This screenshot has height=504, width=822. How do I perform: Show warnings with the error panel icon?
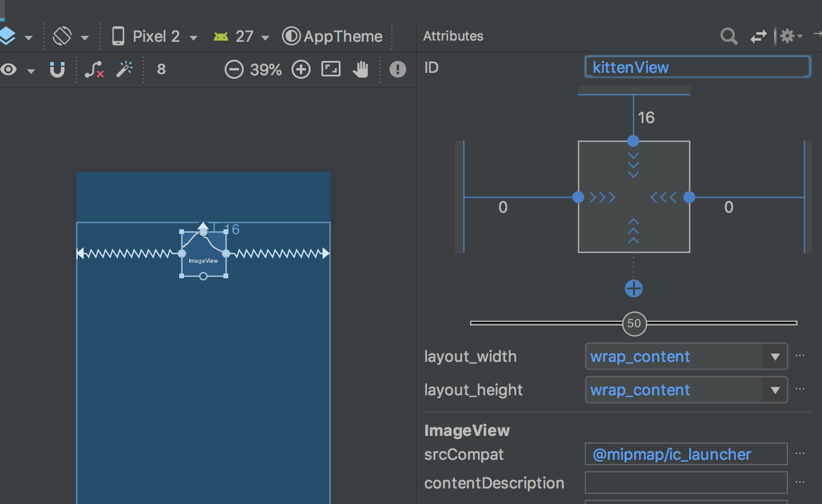coord(398,69)
